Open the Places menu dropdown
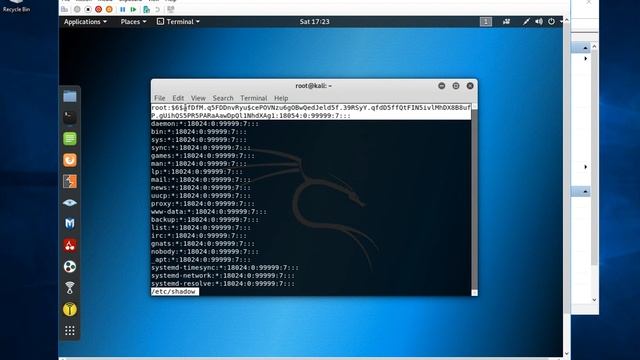The width and height of the screenshot is (640, 360). (133, 22)
